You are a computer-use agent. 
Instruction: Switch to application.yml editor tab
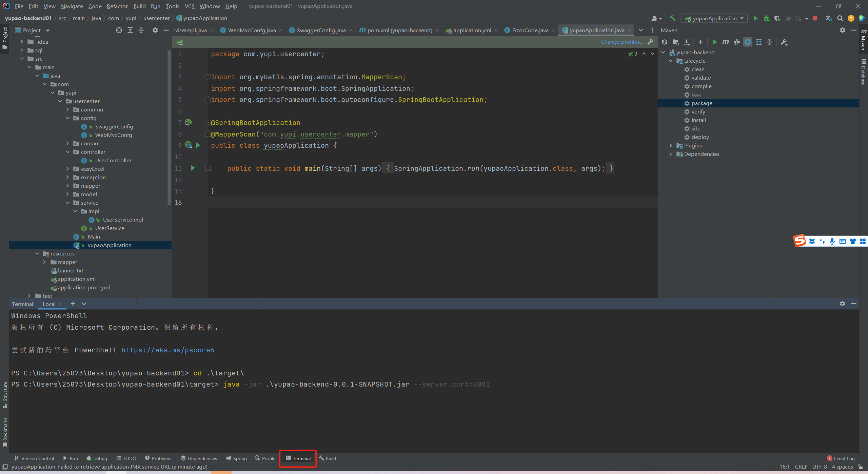[472, 30]
